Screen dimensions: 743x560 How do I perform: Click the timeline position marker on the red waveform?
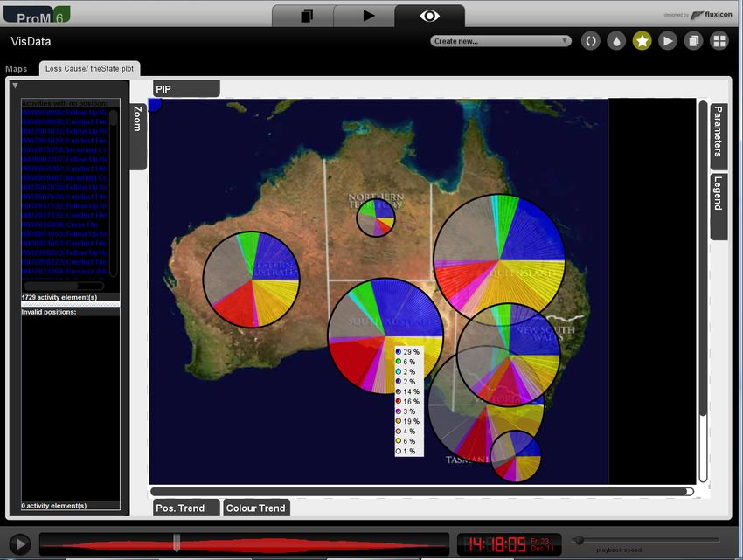pyautogui.click(x=177, y=543)
